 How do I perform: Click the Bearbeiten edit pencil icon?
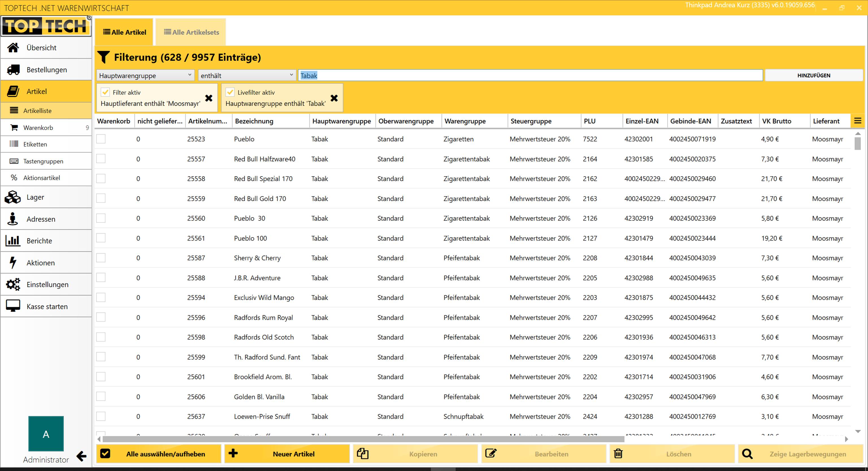(491, 453)
